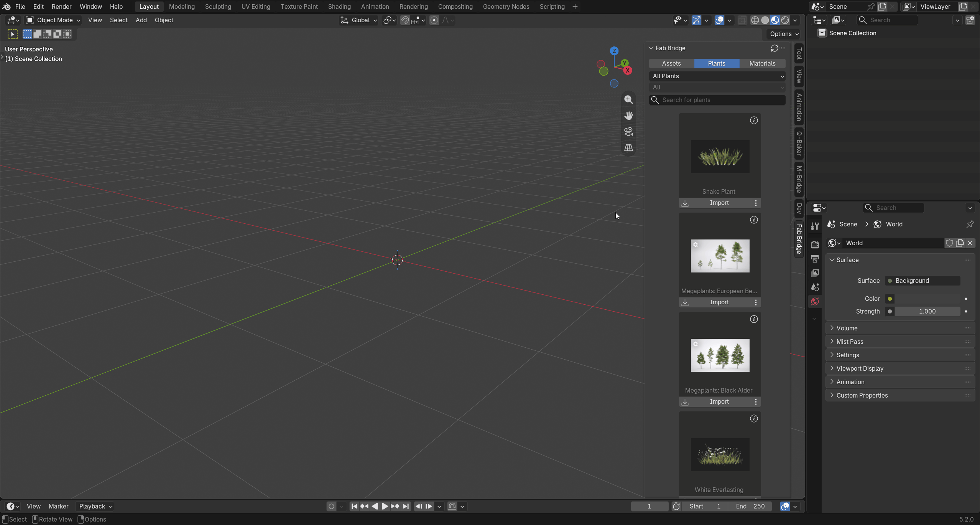
Task: Open Snake Plant more options menu
Action: (x=756, y=203)
